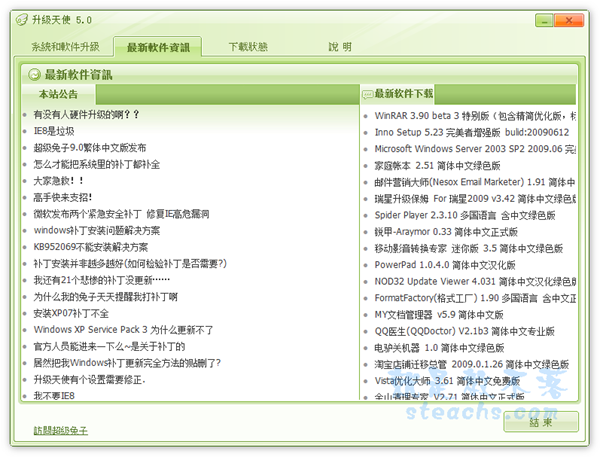Screen dimensions: 600x457
Task: Open 官方人员能进来一下么 post
Action: 109,347
